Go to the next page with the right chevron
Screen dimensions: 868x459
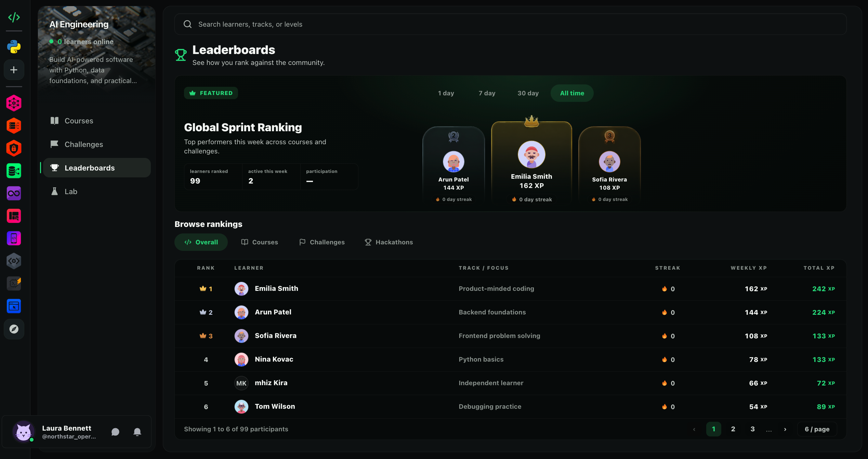point(785,429)
